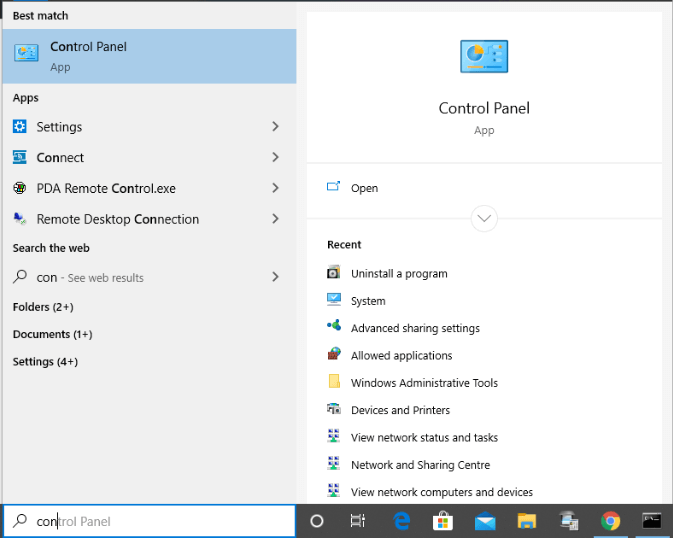673x538 pixels.
Task: Click in the taskbar search box
Action: [x=149, y=521]
